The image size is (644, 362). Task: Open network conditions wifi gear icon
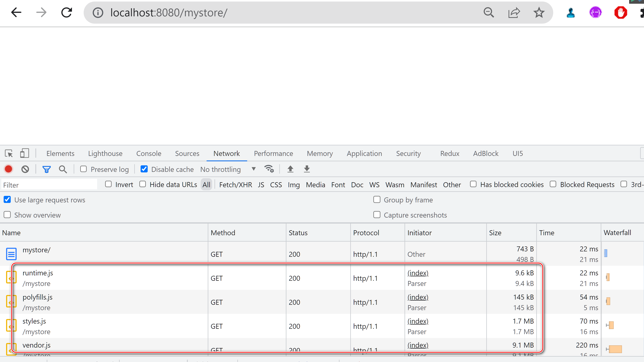(269, 169)
